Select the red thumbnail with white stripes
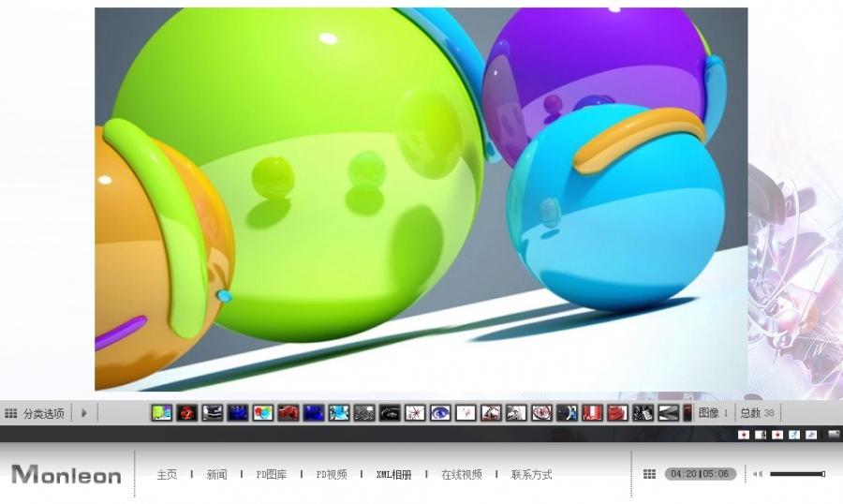Image resolution: width=843 pixels, height=504 pixels. 592,412
